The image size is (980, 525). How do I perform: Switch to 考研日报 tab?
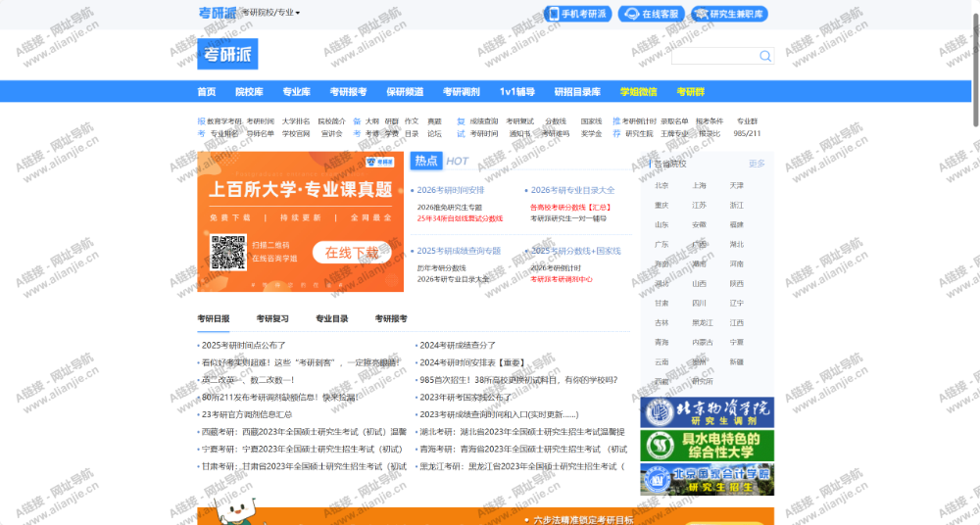[x=213, y=318]
